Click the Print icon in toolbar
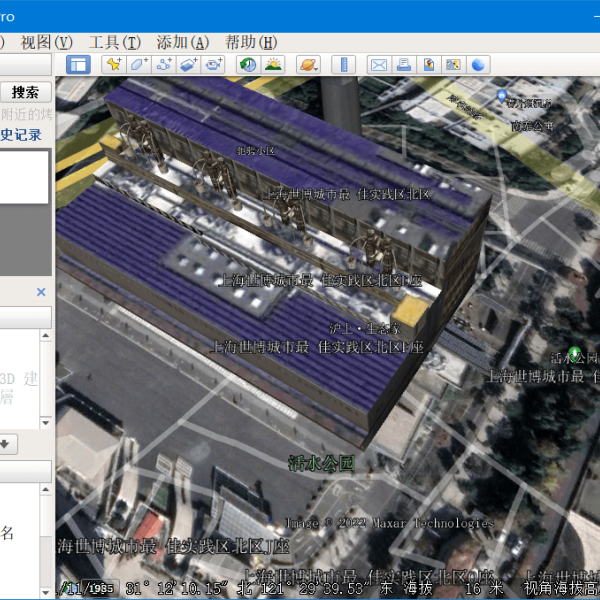Image resolution: width=600 pixels, height=600 pixels. click(404, 65)
